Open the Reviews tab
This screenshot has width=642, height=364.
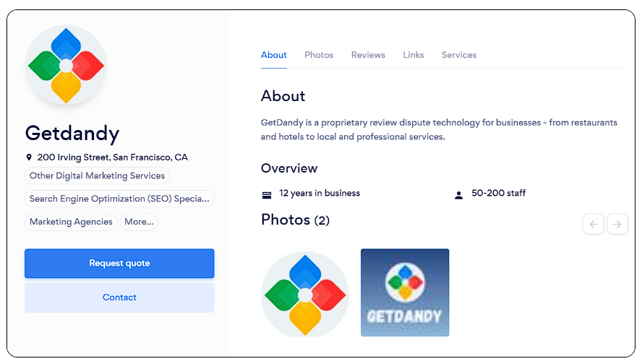368,55
